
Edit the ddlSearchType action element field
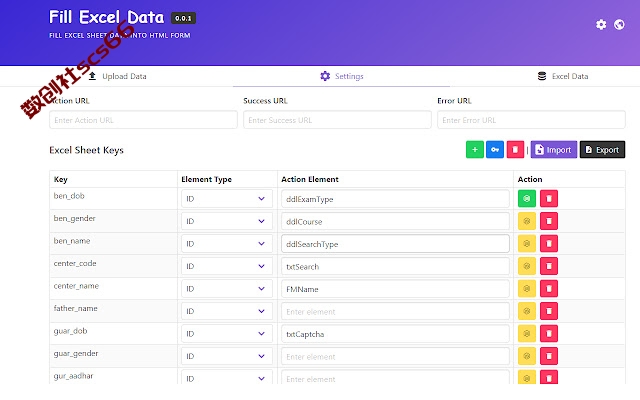pos(395,244)
